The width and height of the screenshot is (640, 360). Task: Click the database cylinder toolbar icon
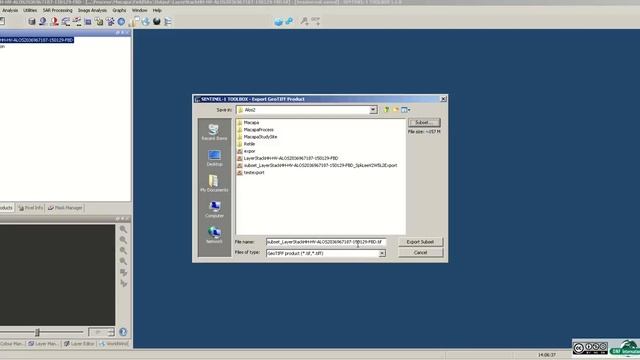pos(32,21)
